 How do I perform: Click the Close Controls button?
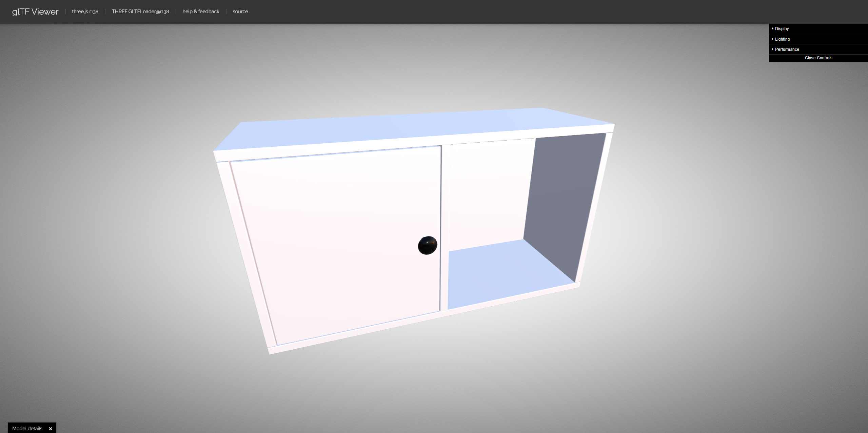coord(818,58)
